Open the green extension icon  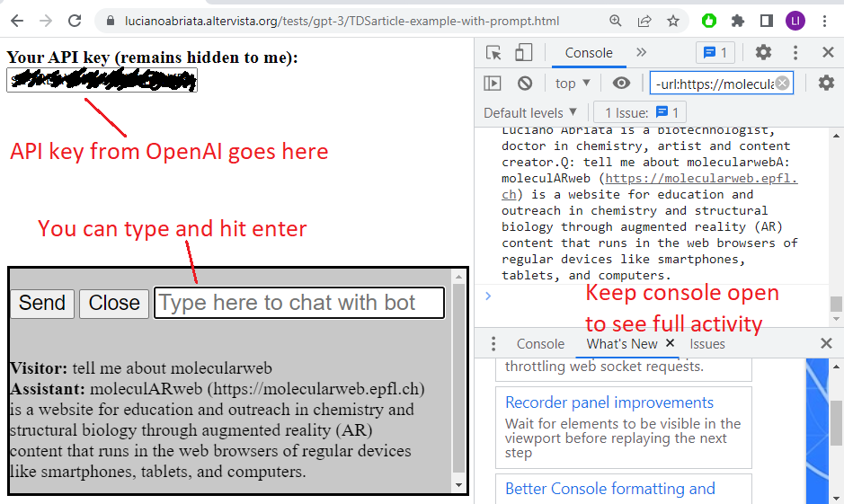click(x=709, y=21)
